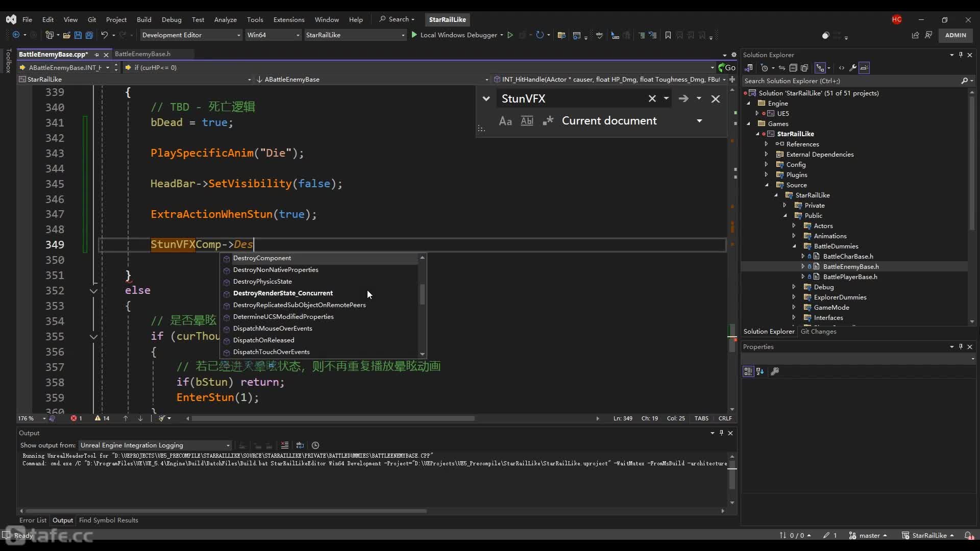This screenshot has height=551, width=980.
Task: Open the Win64 platform dropdown
Action: point(273,35)
